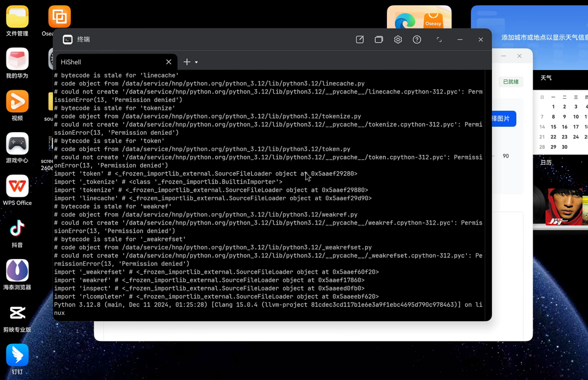Launch the 视频 video app icon
The height and width of the screenshot is (380, 588).
(17, 101)
